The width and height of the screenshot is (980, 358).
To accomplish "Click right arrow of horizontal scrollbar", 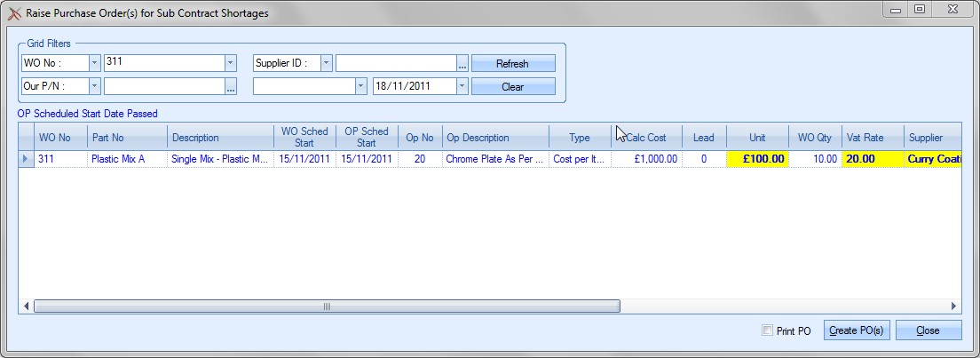I will [x=954, y=306].
